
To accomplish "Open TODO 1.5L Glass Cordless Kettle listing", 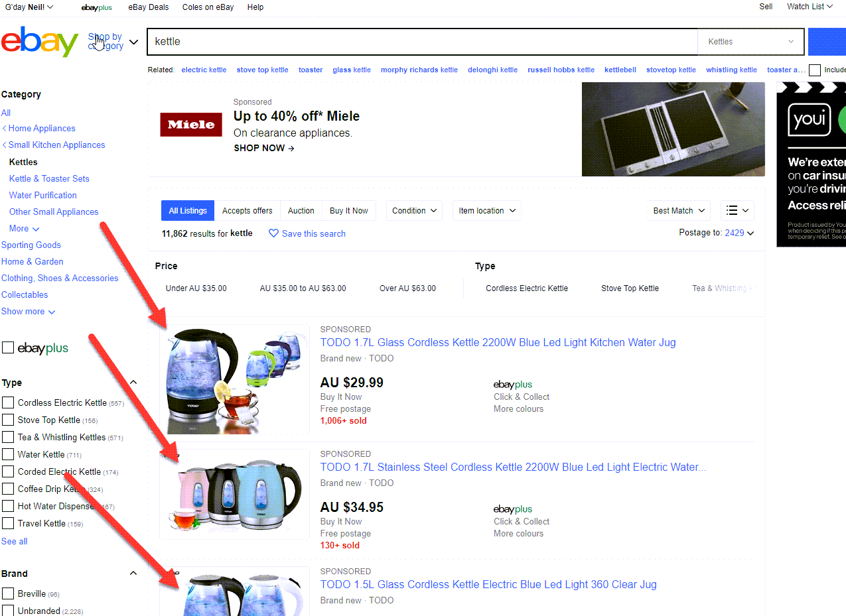I will coord(488,585).
